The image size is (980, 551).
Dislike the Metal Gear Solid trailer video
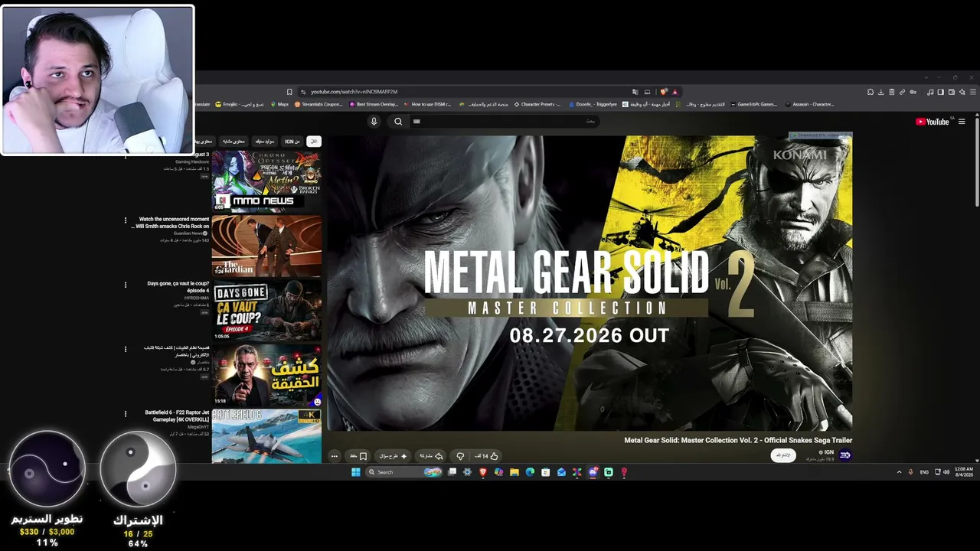[460, 456]
